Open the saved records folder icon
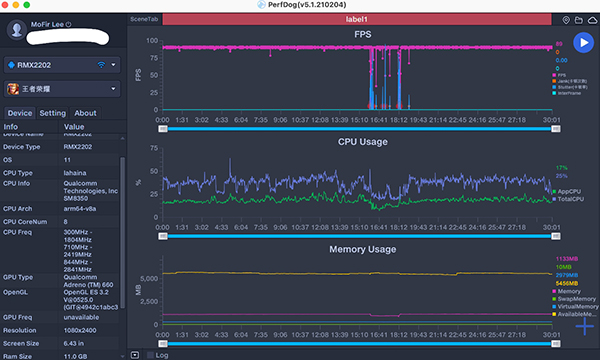This screenshot has width=600, height=360. pos(579,20)
